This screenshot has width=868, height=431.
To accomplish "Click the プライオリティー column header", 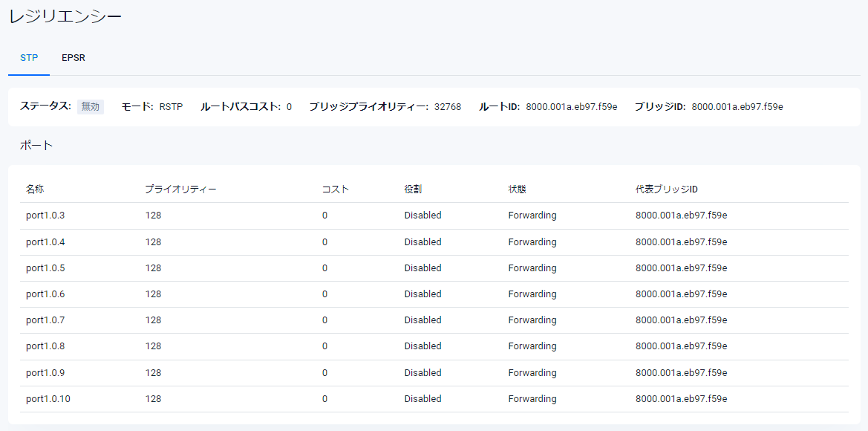I will pyautogui.click(x=180, y=189).
